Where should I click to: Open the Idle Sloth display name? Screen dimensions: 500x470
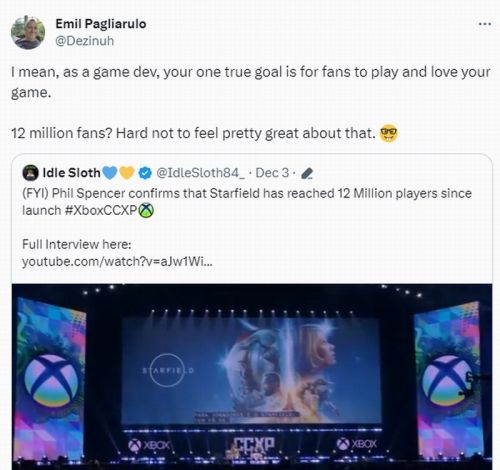pyautogui.click(x=71, y=173)
